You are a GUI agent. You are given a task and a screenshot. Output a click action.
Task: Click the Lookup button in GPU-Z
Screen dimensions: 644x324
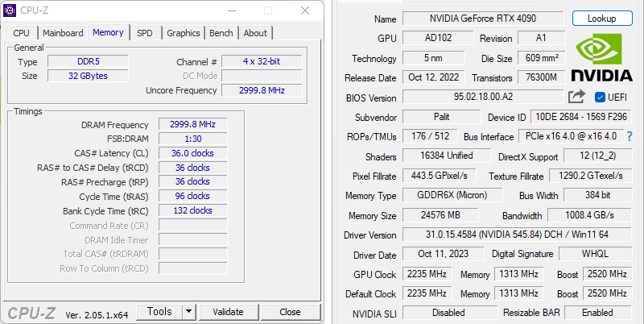pyautogui.click(x=601, y=19)
